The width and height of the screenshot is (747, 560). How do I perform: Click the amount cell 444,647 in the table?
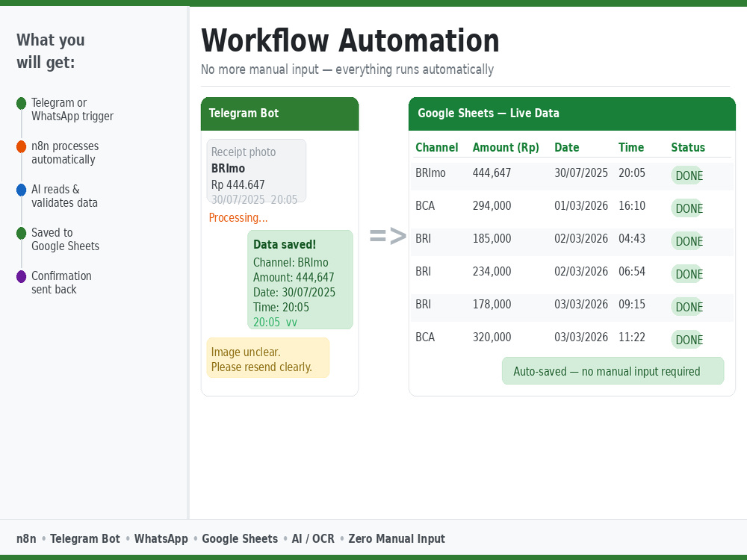click(492, 173)
